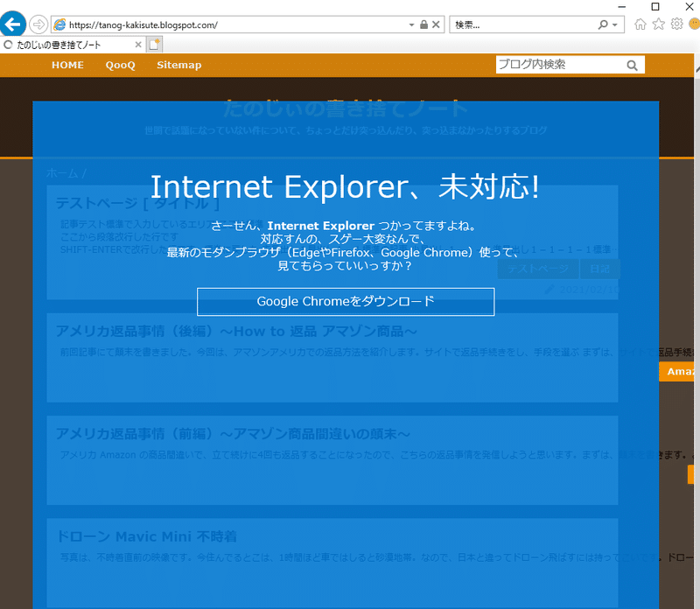Click the smiley feedback icon
The image size is (700, 609).
[x=695, y=24]
